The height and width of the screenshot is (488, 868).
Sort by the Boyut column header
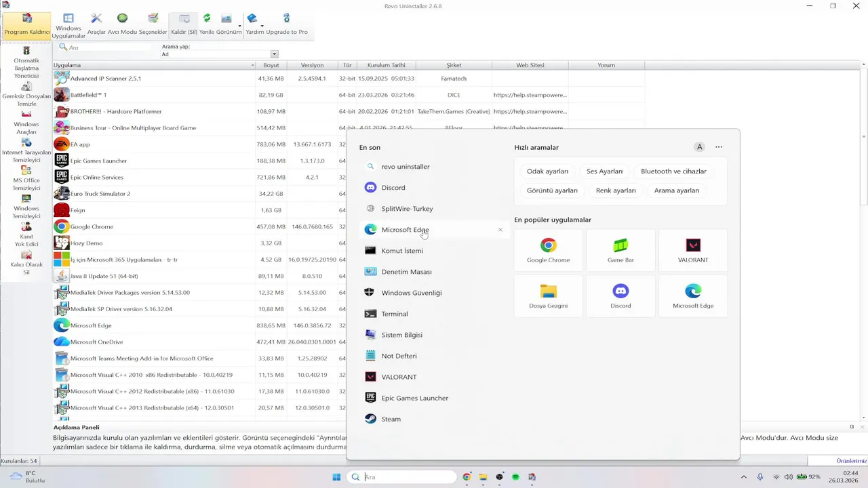click(x=271, y=65)
